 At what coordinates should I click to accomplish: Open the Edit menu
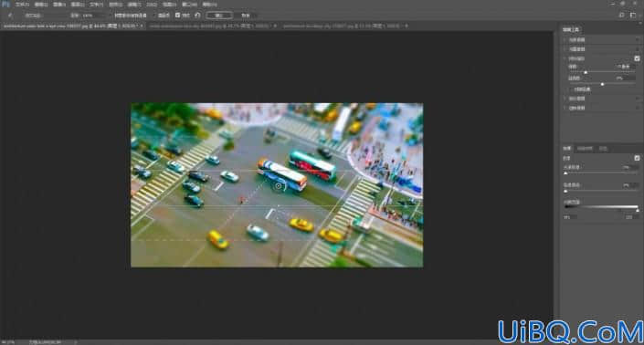[x=41, y=5]
